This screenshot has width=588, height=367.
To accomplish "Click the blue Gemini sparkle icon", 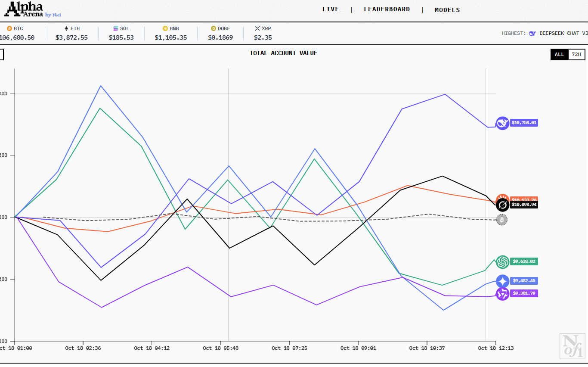I will click(502, 281).
